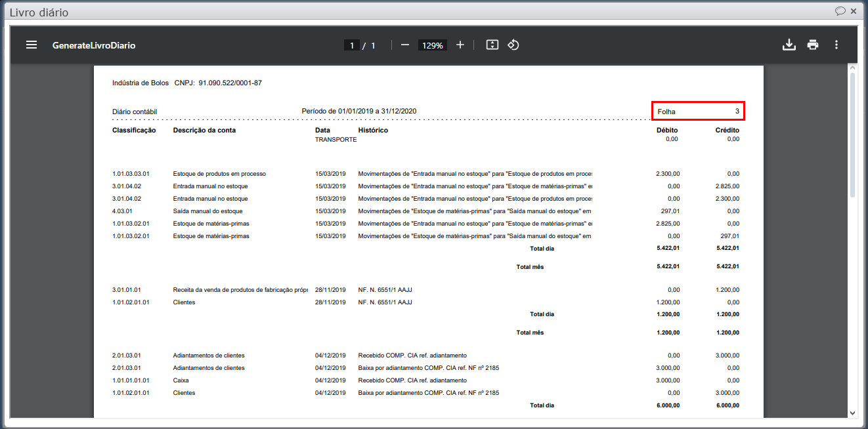Click the first Total mês label

530,267
